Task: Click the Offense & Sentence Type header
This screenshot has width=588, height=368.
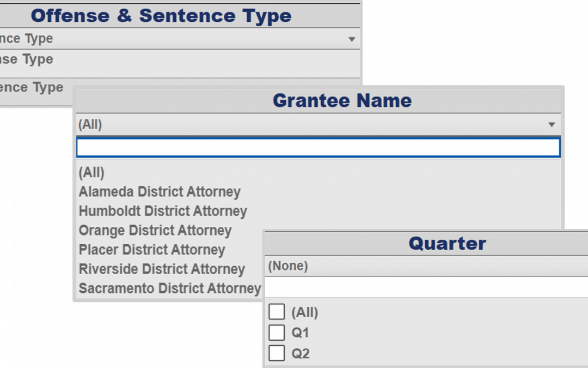Action: coord(161,16)
